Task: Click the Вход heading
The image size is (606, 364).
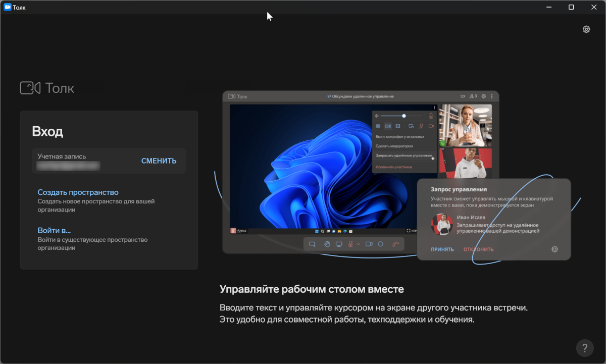Action: coord(47,132)
